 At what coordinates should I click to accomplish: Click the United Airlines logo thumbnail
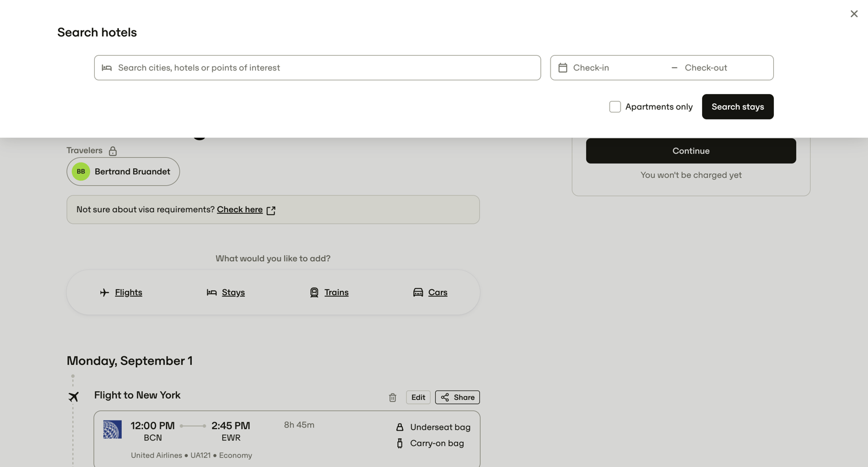pyautogui.click(x=113, y=429)
